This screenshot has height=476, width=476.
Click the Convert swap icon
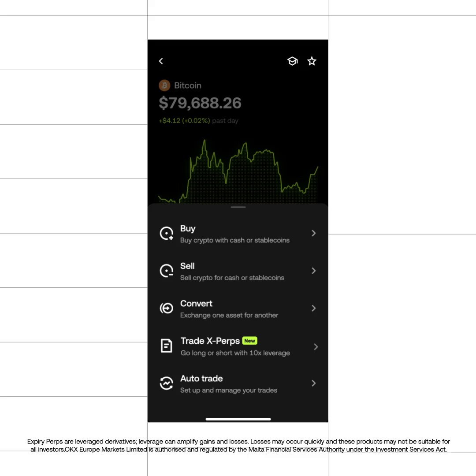pos(166,309)
